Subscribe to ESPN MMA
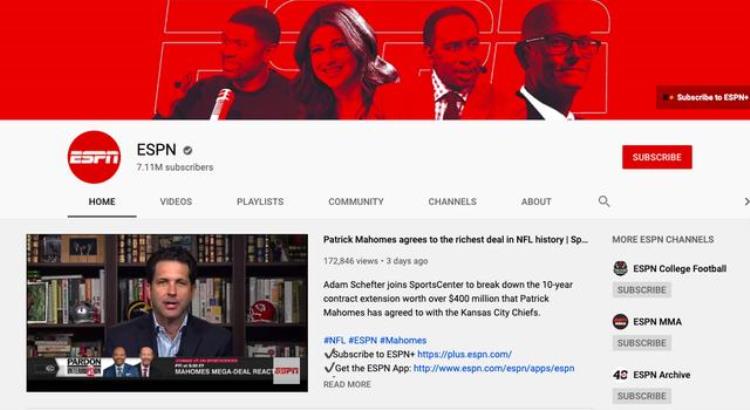The height and width of the screenshot is (410, 750). (641, 343)
